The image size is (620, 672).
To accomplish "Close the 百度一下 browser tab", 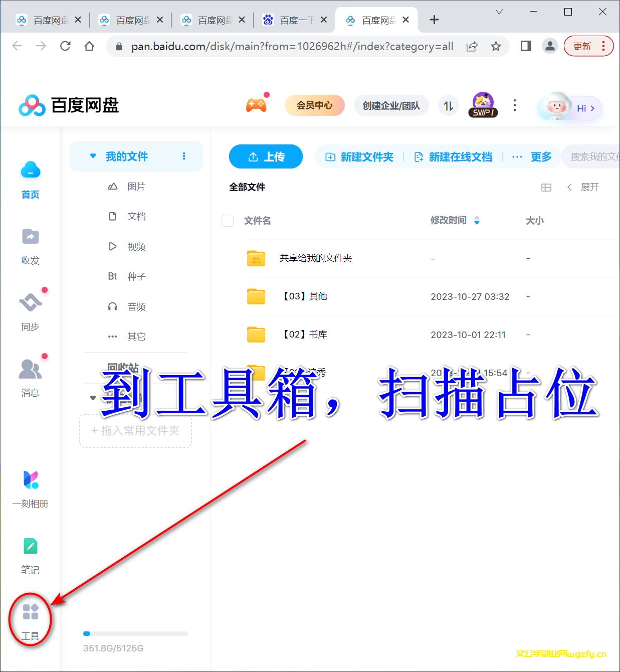I will [324, 20].
